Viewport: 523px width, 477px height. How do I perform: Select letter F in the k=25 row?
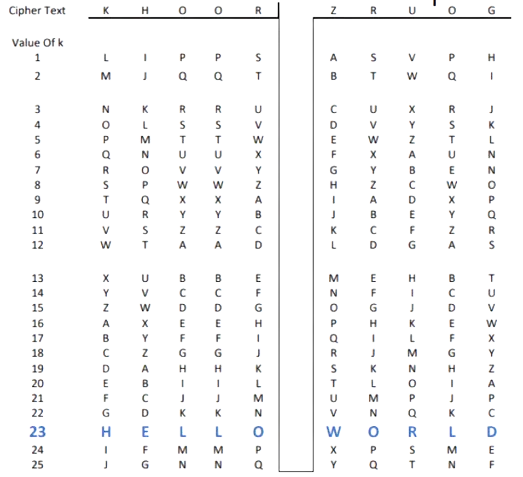point(492,465)
